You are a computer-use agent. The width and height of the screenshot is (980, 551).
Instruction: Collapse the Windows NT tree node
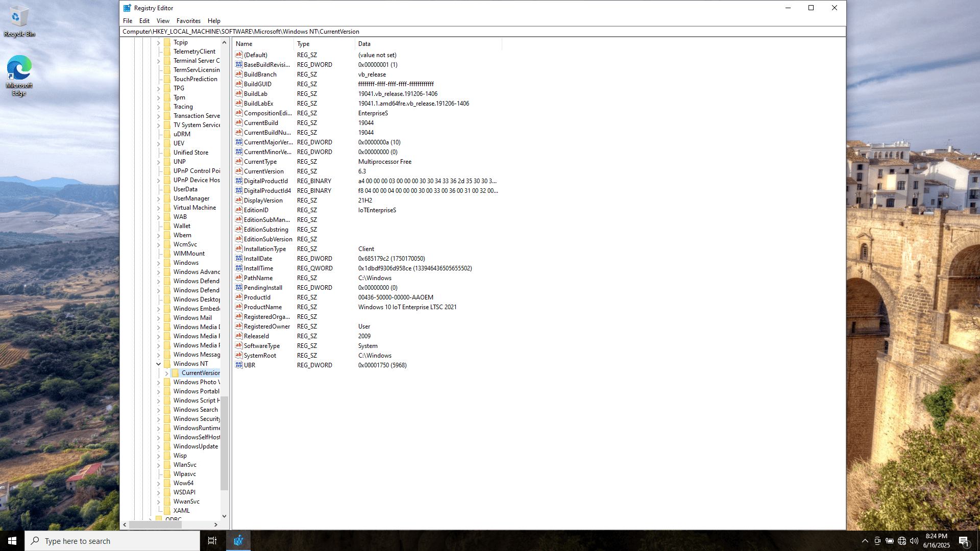tap(159, 364)
